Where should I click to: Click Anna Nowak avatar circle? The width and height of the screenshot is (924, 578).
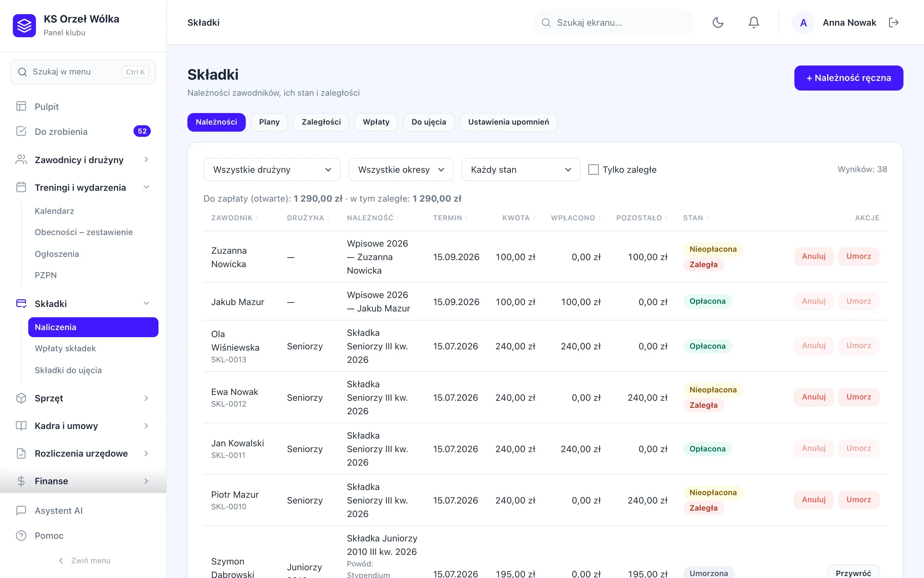803,22
